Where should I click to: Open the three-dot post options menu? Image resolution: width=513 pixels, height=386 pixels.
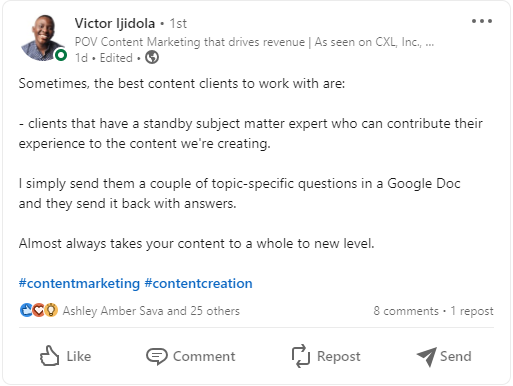[x=482, y=21]
